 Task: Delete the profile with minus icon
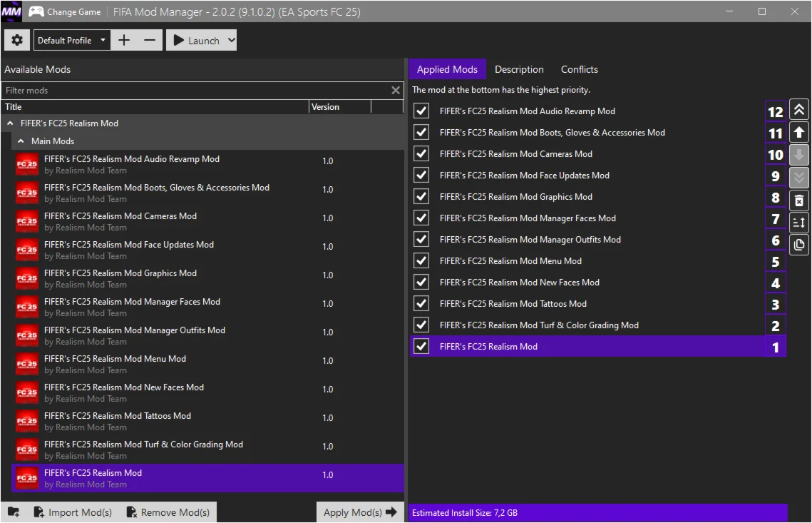(x=149, y=41)
